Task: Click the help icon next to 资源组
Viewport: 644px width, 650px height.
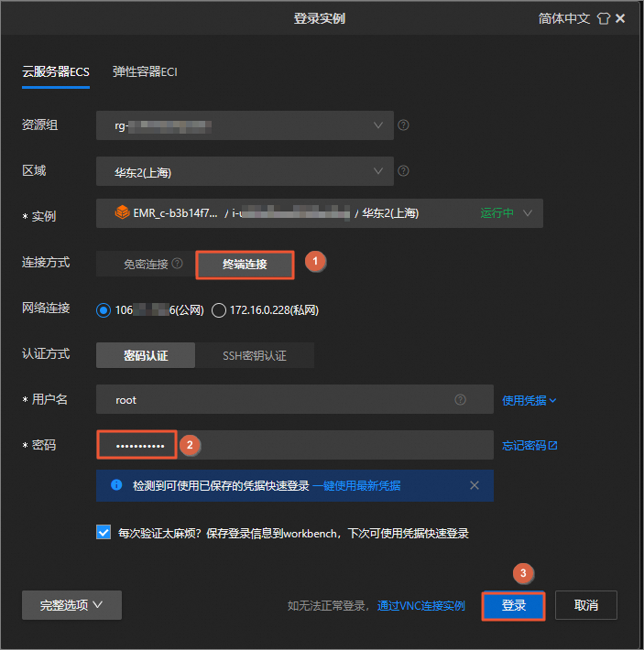Action: point(403,125)
